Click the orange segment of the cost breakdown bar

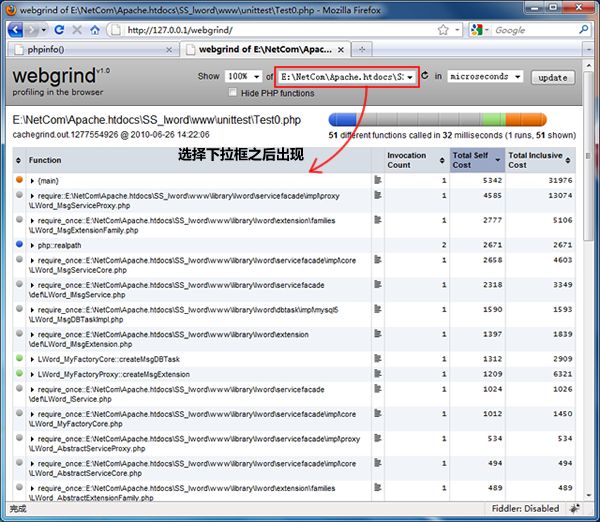pyautogui.click(x=526, y=119)
